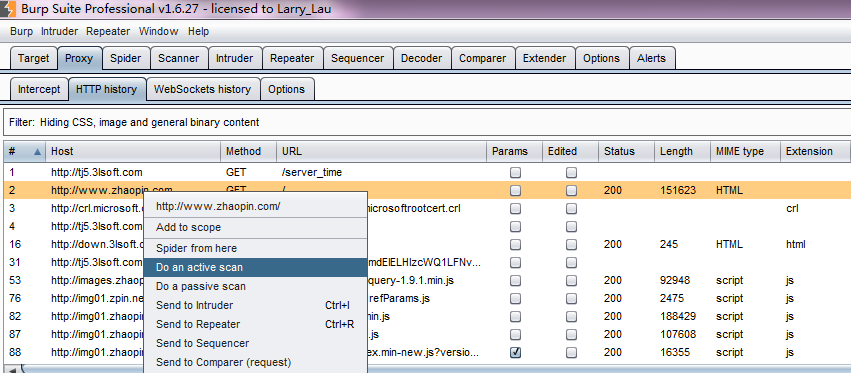851x373 pixels.
Task: Sort by the Length column header
Action: click(682, 151)
